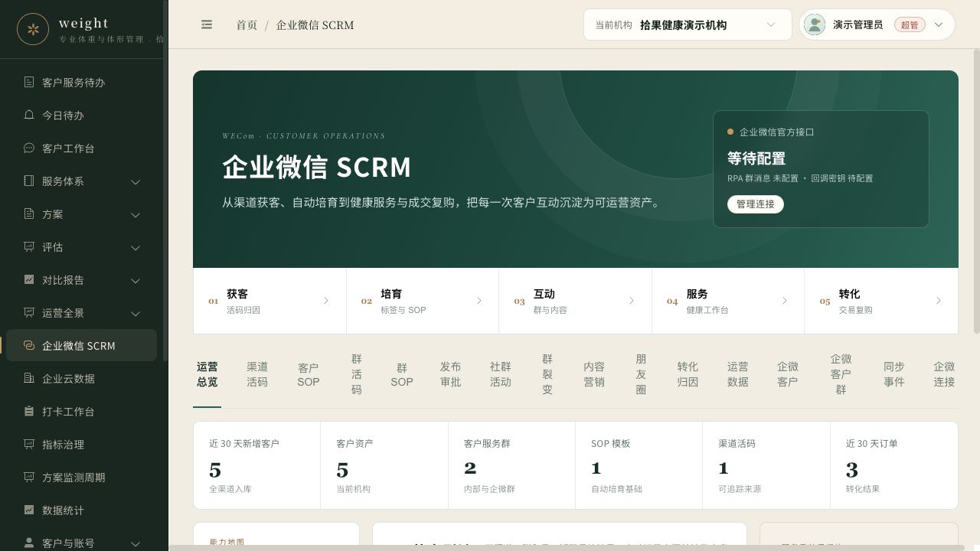Click the page vertical scrollbar
The height and width of the screenshot is (551, 980).
click(976, 191)
